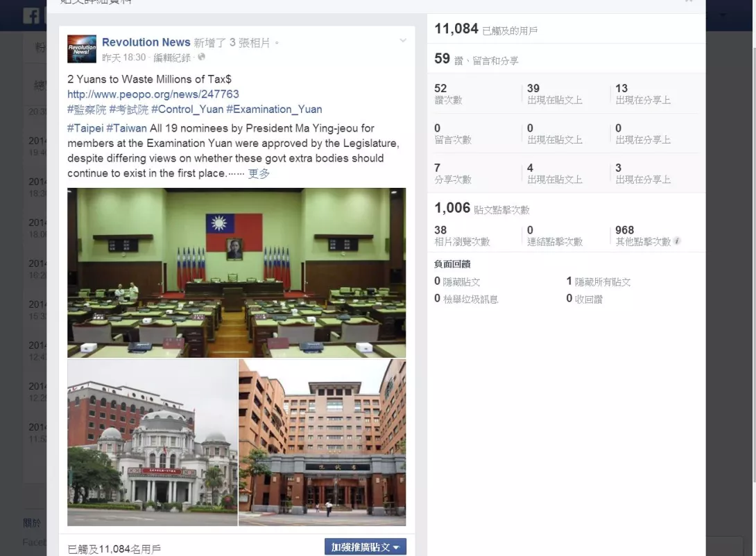The image size is (756, 556).
Task: Click the 52 讚次數 stat
Action: coord(448,94)
